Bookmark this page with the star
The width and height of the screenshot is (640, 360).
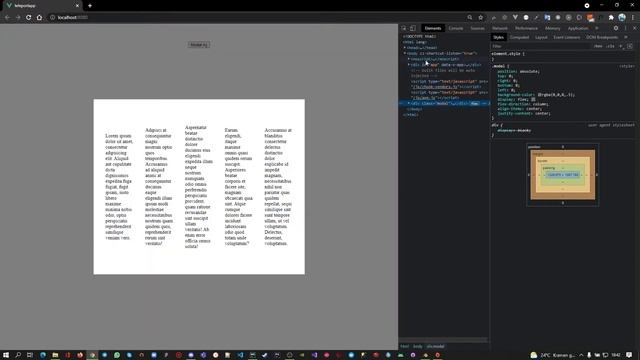pos(480,18)
